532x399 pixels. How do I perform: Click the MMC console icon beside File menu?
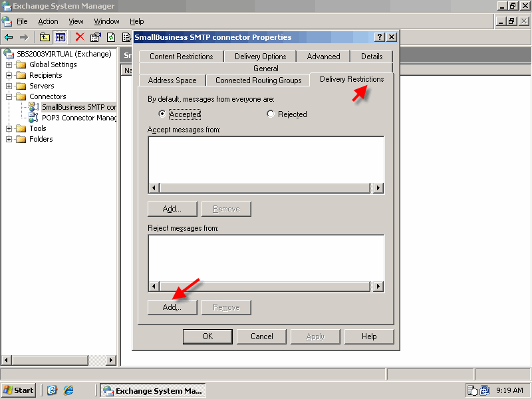(7, 21)
